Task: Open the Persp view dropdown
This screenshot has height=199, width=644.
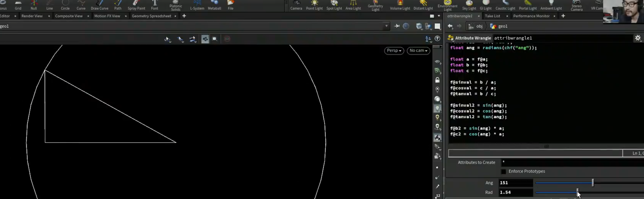Action: click(x=394, y=50)
